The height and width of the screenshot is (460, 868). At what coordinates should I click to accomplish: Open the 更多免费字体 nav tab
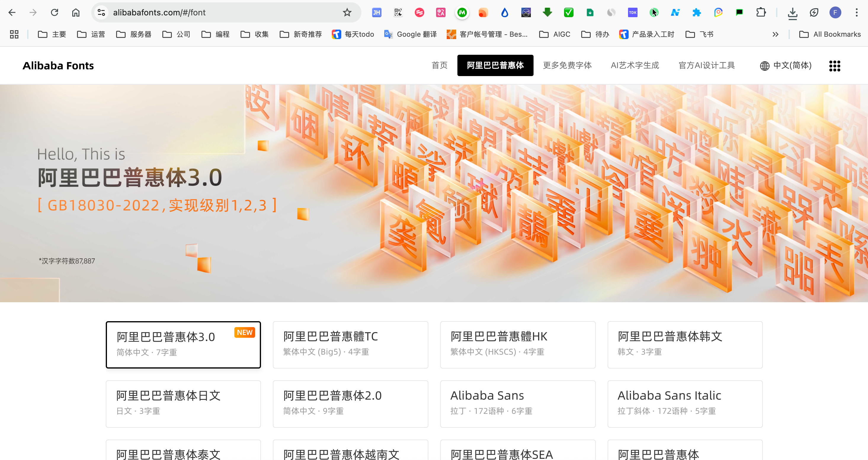click(x=567, y=65)
